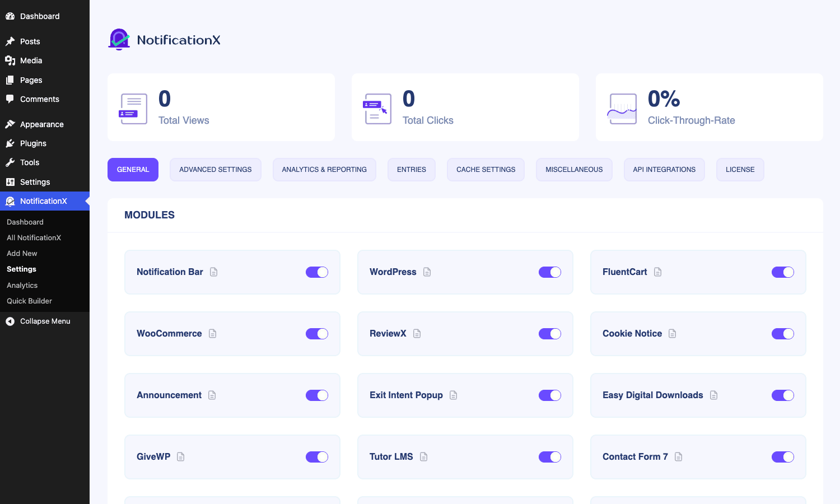Open the WooCommerce module doc icon

point(213,334)
